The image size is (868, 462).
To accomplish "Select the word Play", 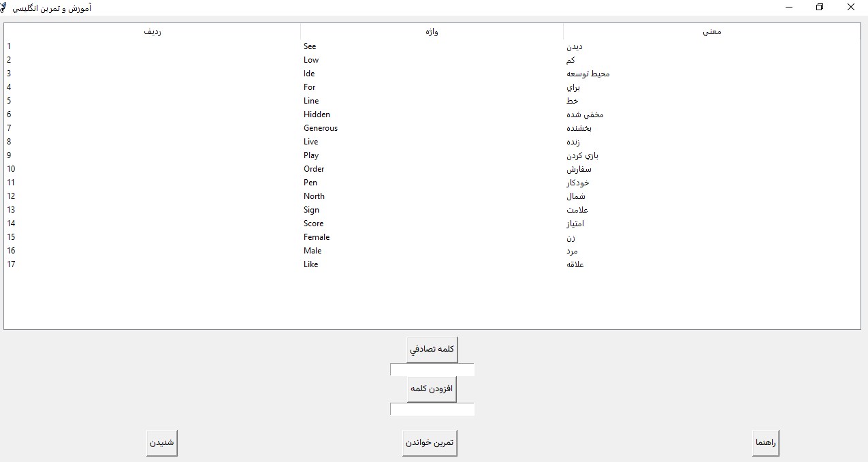I will click(311, 155).
